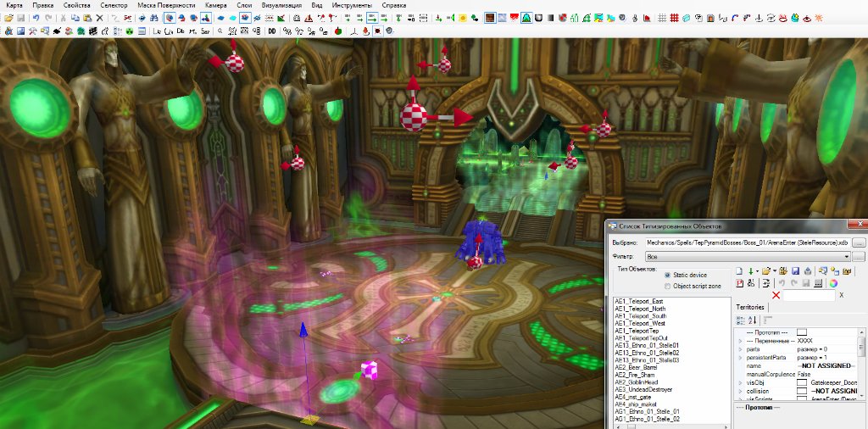The height and width of the screenshot is (429, 868).
Task: Click the red P document icon
Action: pos(739,283)
